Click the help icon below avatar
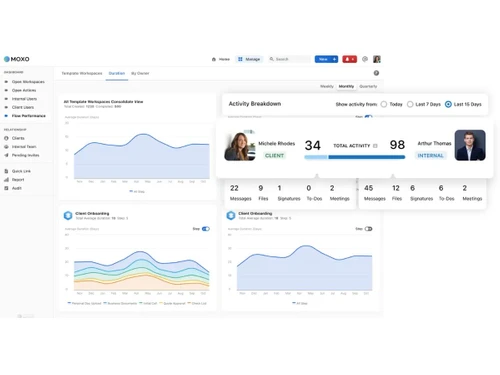 (x=376, y=73)
